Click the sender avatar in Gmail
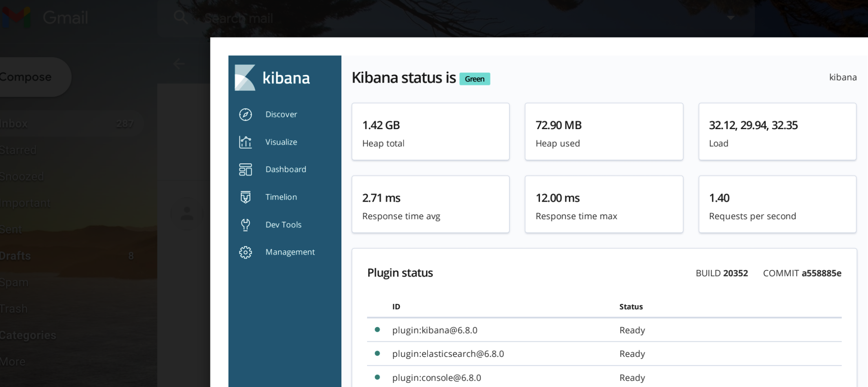Viewport: 868px width, 387px height. click(187, 213)
